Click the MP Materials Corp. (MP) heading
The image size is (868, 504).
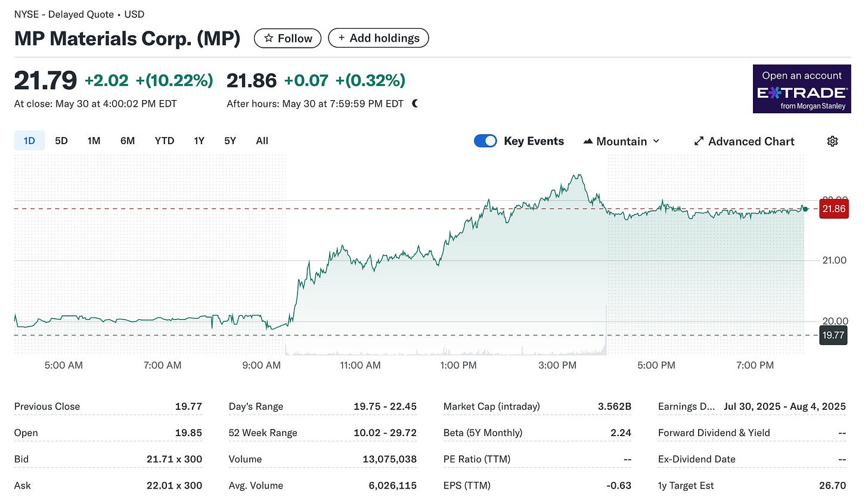127,38
